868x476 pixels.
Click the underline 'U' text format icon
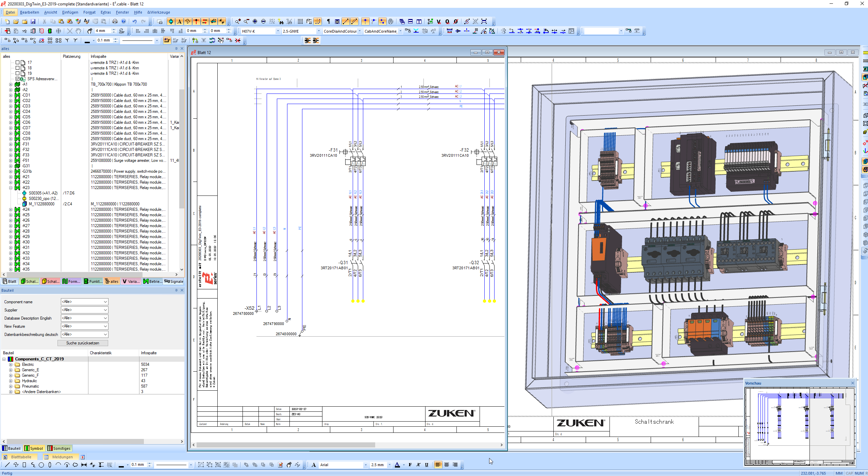click(427, 465)
